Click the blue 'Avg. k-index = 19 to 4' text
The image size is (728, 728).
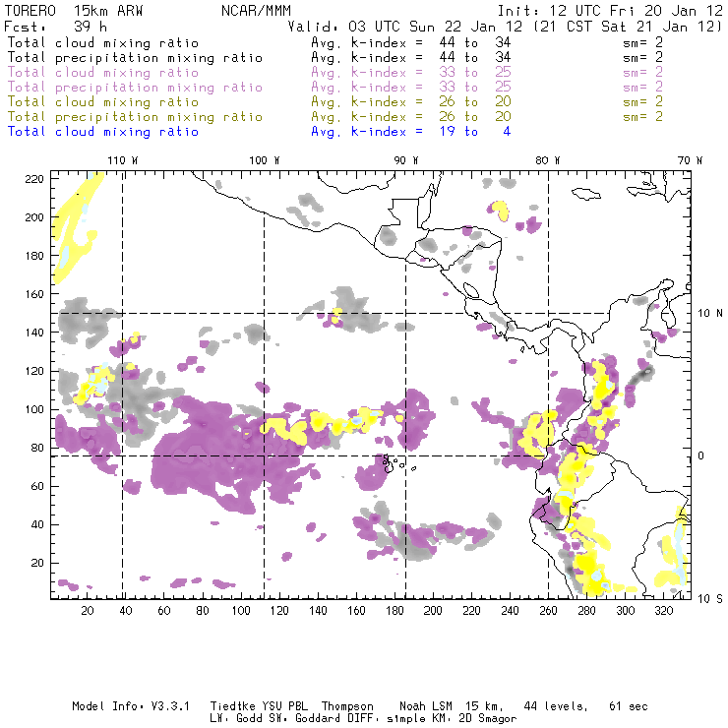pos(411,132)
